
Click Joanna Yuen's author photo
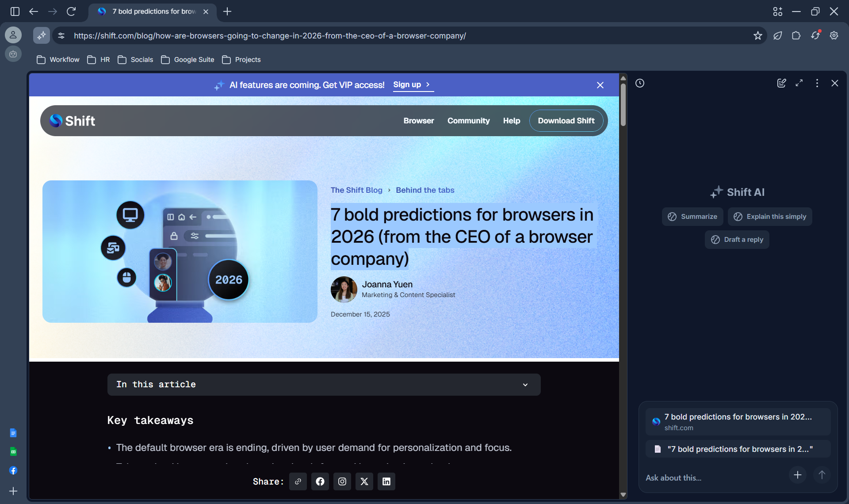click(344, 290)
